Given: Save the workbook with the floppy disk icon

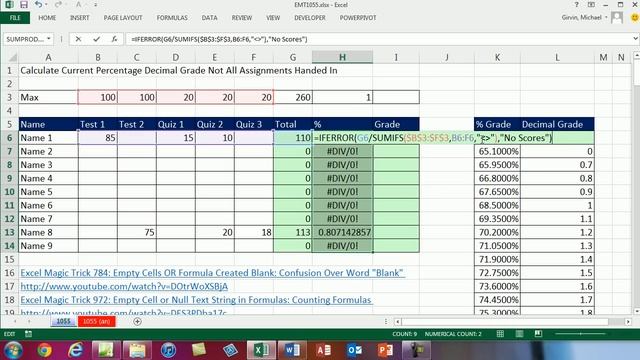Looking at the screenshot, I should point(24,5).
